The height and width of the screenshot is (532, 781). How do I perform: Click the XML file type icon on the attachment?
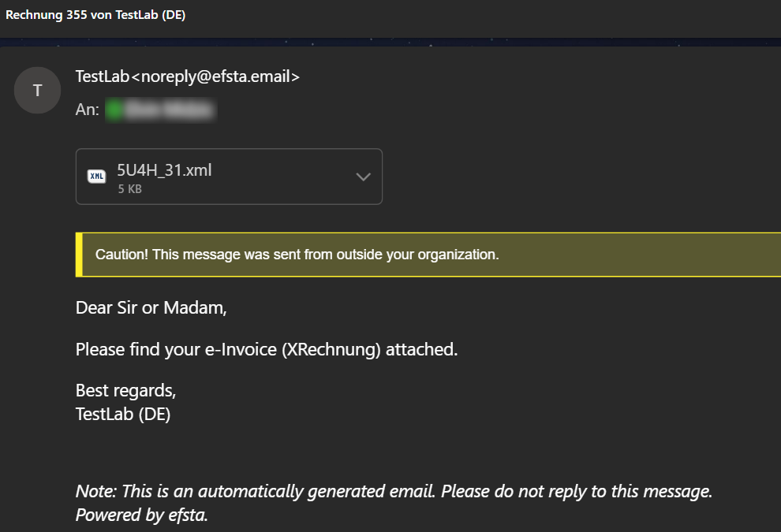[96, 176]
